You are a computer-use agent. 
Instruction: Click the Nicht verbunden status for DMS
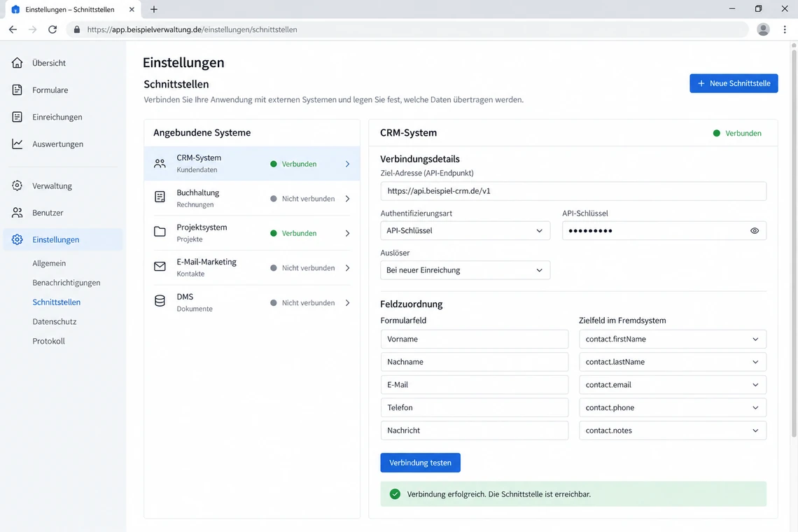302,303
